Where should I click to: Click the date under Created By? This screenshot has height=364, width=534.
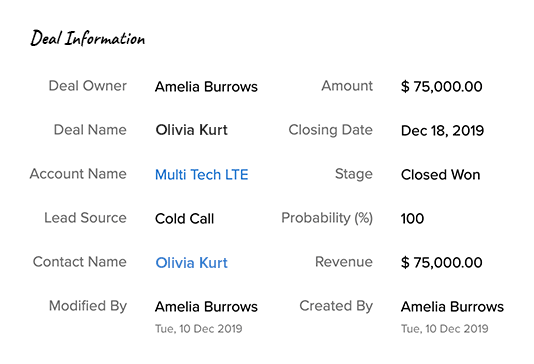click(x=445, y=329)
